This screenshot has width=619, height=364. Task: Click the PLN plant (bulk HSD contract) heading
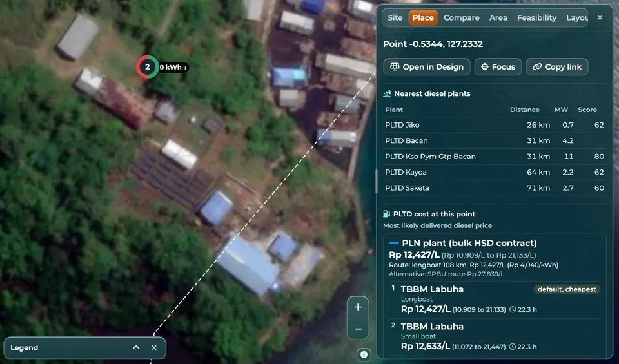tap(469, 243)
